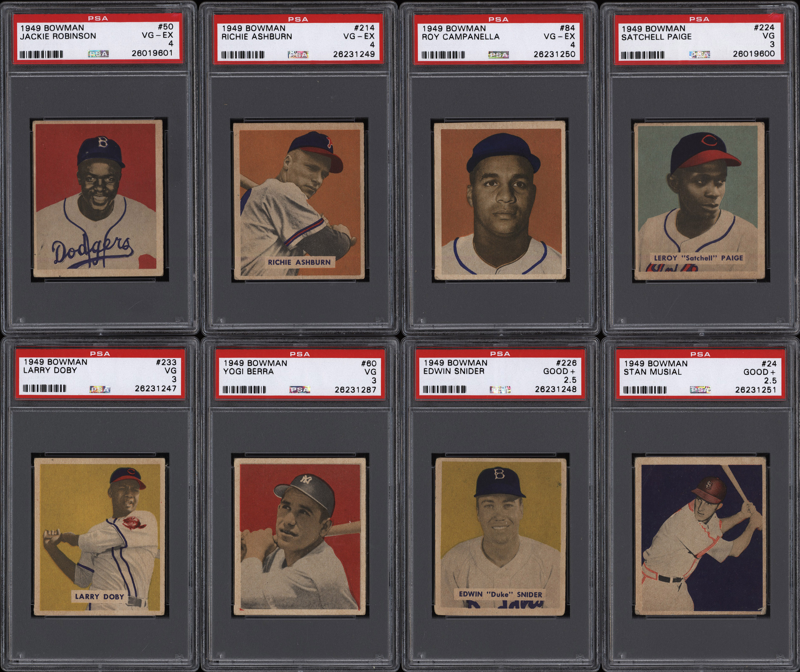
Task: Click the barcode on Satchell Paige slab
Action: tap(643, 55)
